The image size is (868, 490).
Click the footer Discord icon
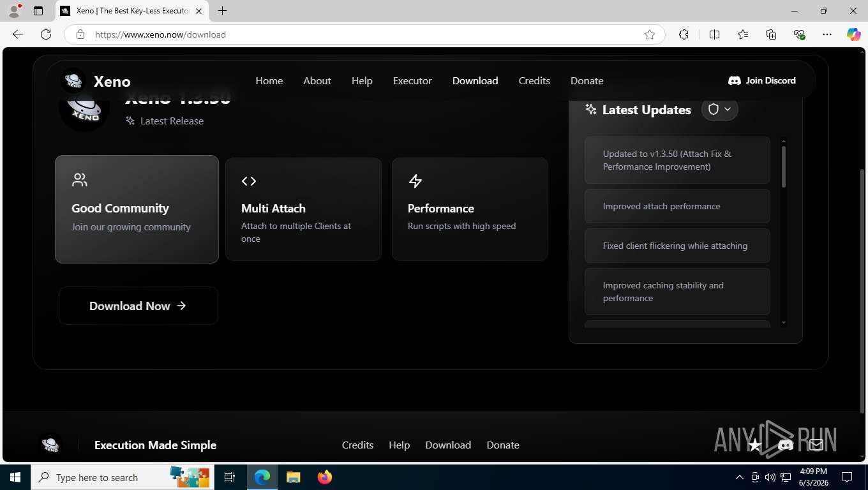786,445
